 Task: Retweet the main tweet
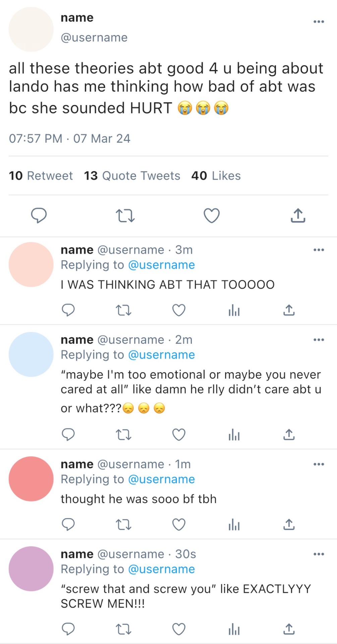pos(125,215)
